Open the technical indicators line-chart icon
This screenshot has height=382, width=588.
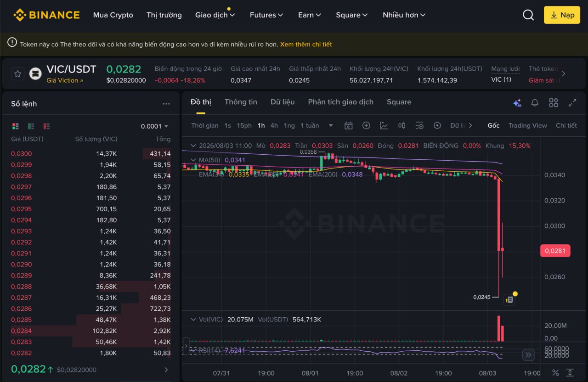pyautogui.click(x=384, y=125)
